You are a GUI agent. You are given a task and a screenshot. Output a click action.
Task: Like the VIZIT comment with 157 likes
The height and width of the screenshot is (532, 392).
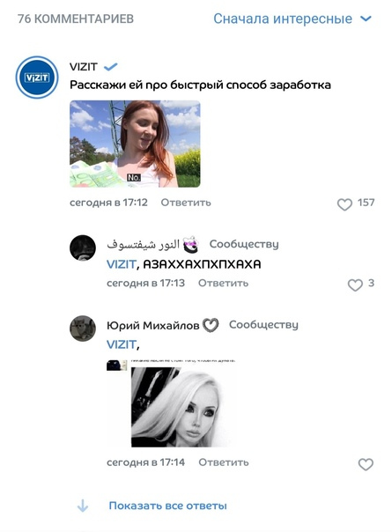[x=344, y=204]
